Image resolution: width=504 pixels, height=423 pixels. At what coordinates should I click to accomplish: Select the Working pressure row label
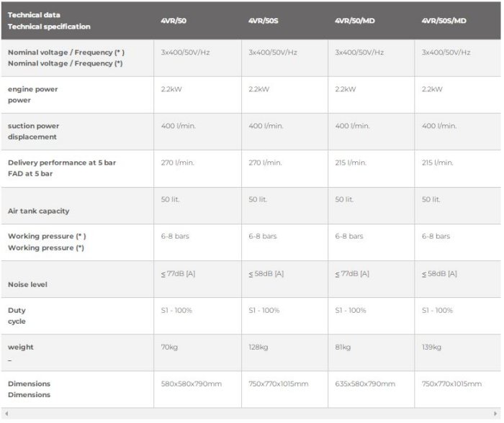pyautogui.click(x=47, y=242)
